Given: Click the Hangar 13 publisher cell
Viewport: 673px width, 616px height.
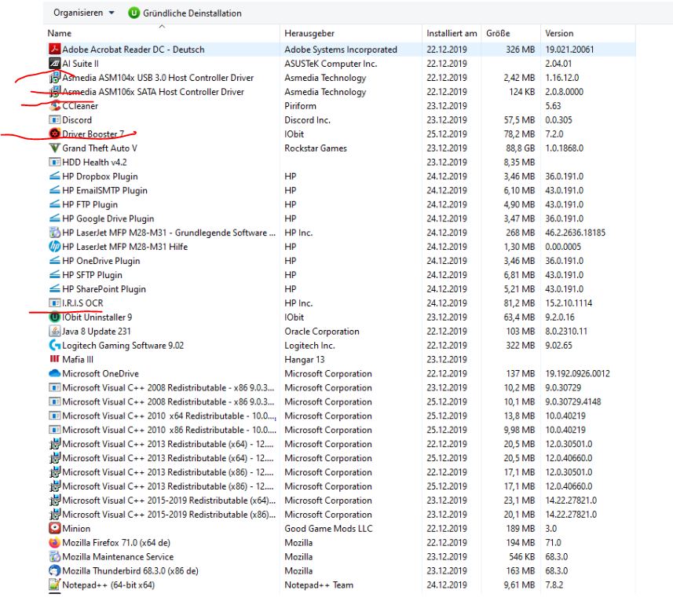Looking at the screenshot, I should [305, 360].
